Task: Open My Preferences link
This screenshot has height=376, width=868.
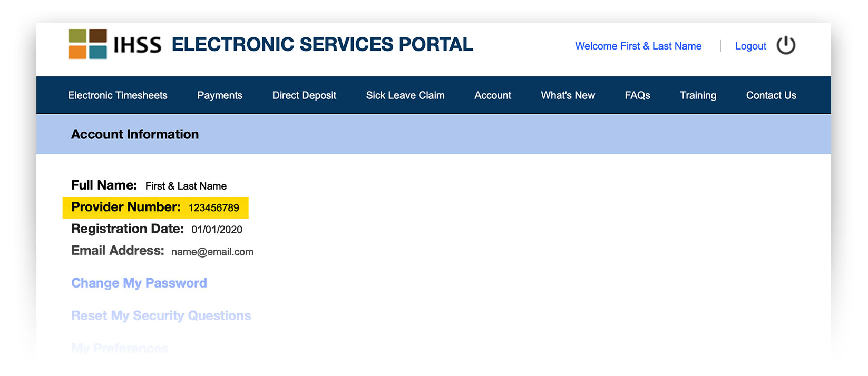Action: coord(120,348)
